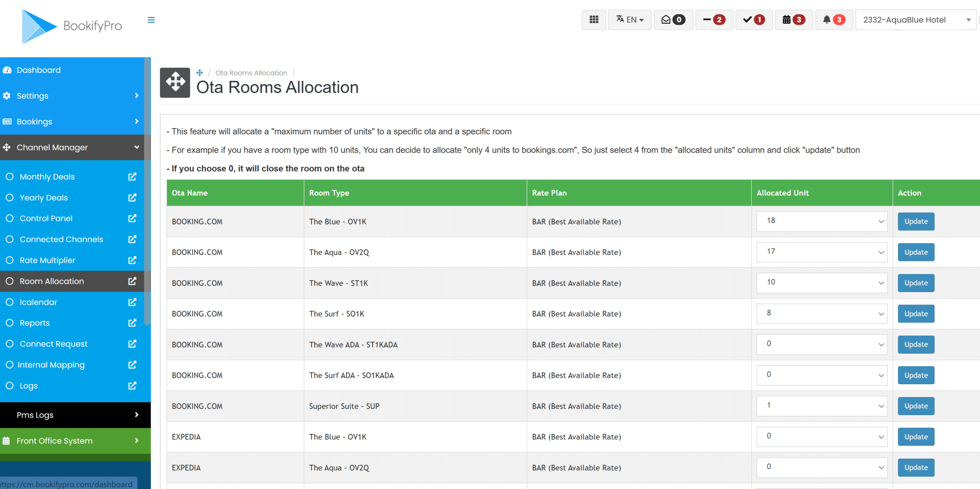
Task: Open Monthly Deals in a new window via external-link icon
Action: click(132, 176)
